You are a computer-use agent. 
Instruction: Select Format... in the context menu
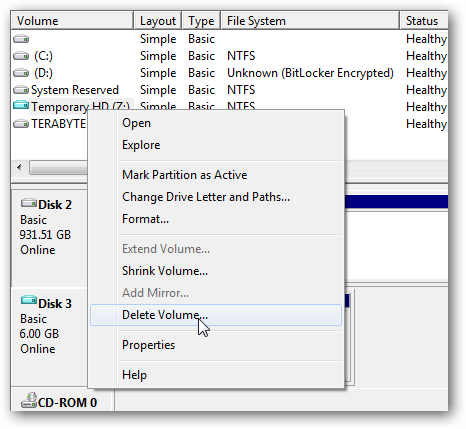click(x=145, y=219)
